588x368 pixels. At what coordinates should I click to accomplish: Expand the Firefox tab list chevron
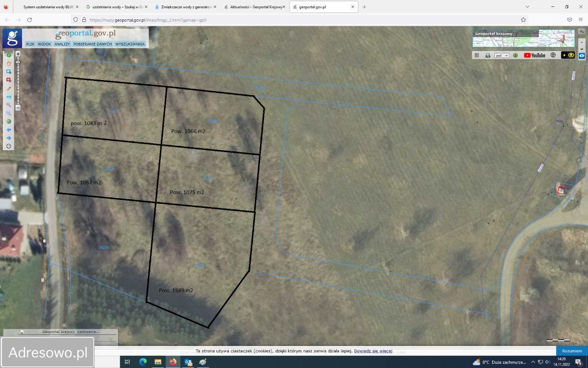click(527, 7)
